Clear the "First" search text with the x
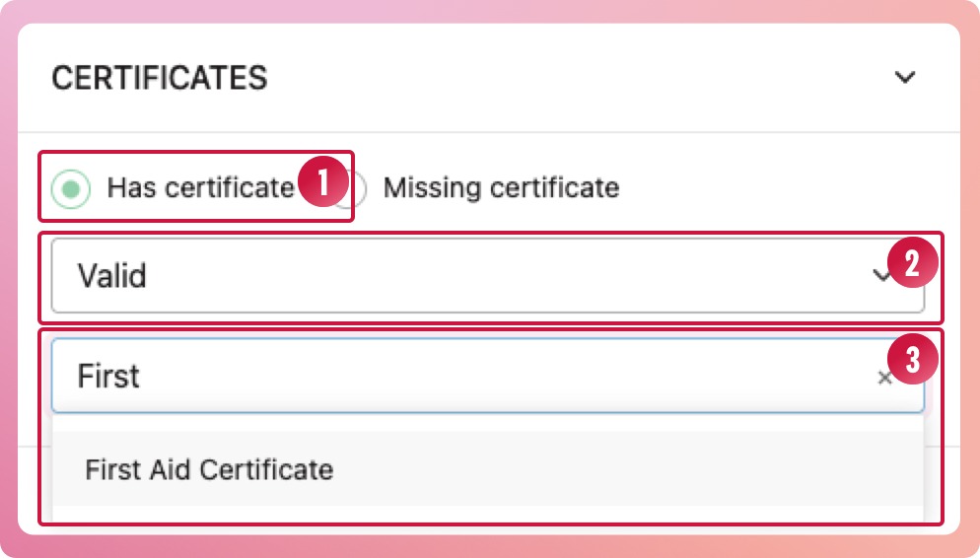Viewport: 980px width, 558px height. [884, 378]
